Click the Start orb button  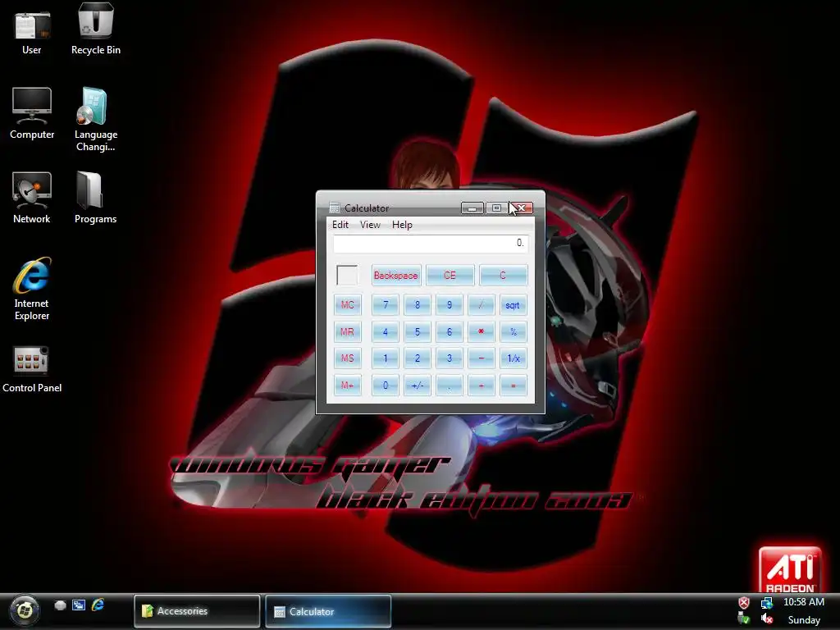pos(24,610)
